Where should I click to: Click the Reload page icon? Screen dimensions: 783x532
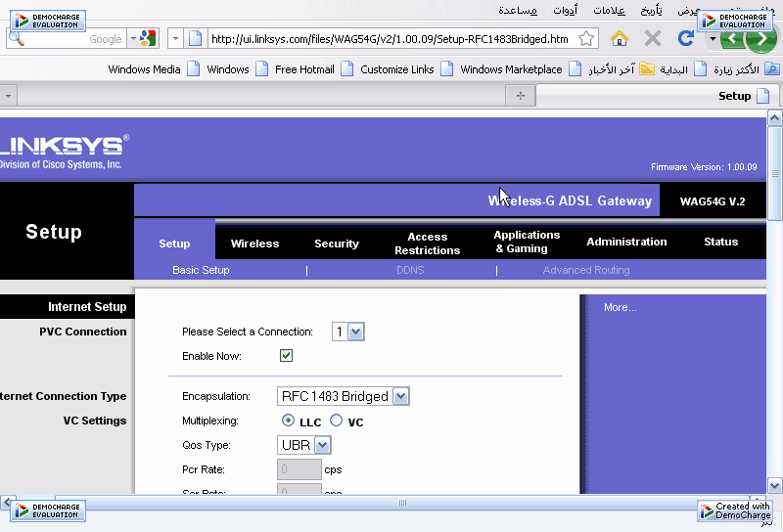tap(686, 38)
